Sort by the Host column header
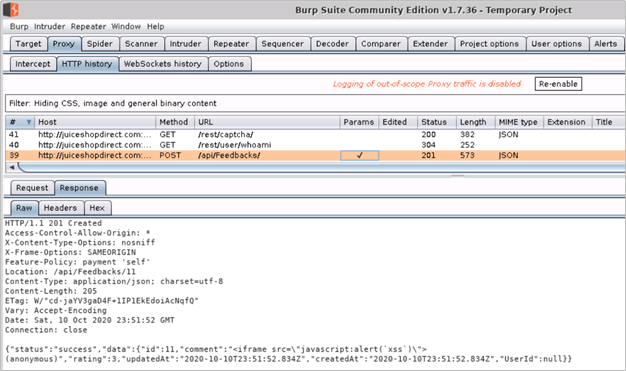Image resolution: width=626 pixels, height=371 pixels. click(95, 122)
